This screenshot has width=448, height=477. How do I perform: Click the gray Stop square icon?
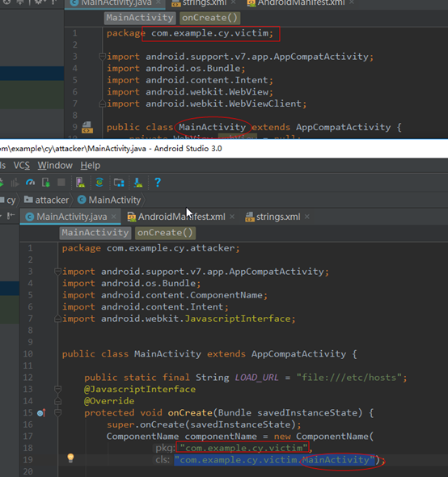(61, 182)
